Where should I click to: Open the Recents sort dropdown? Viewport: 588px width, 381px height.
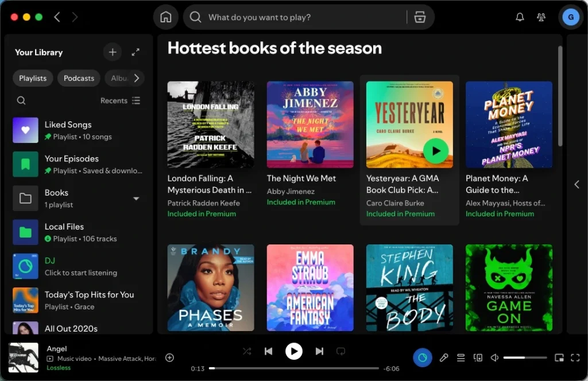tap(119, 100)
